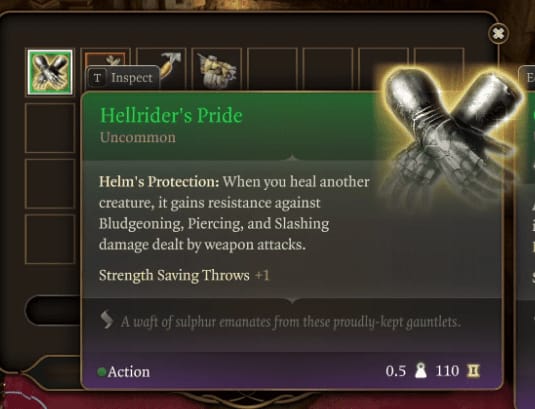Click the rounded search field under inventory slots
Viewport: 535px width, 409px height.
pos(53,310)
